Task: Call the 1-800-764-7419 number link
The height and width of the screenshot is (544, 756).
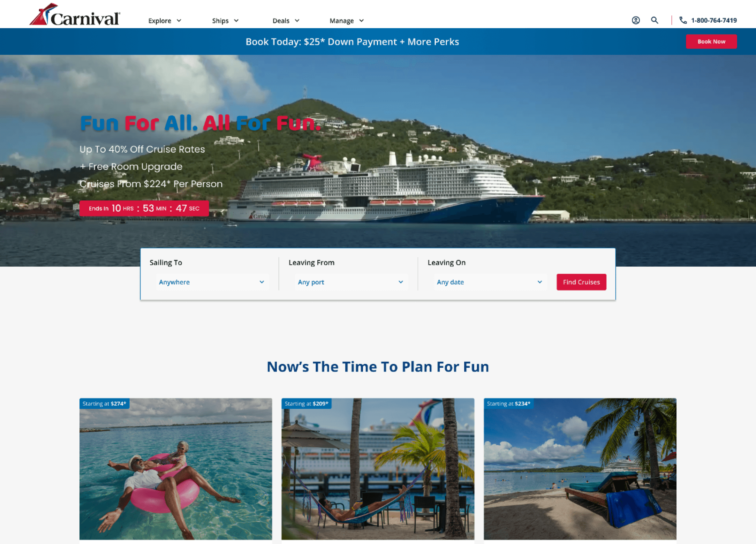Action: (x=714, y=20)
